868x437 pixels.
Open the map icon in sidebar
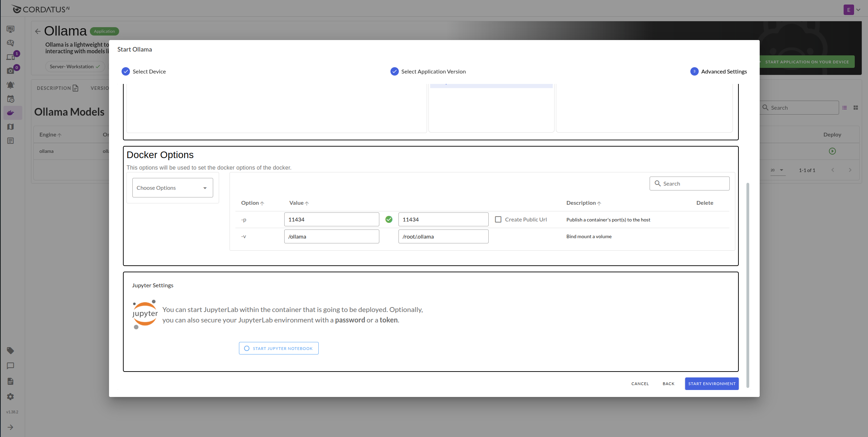10,127
